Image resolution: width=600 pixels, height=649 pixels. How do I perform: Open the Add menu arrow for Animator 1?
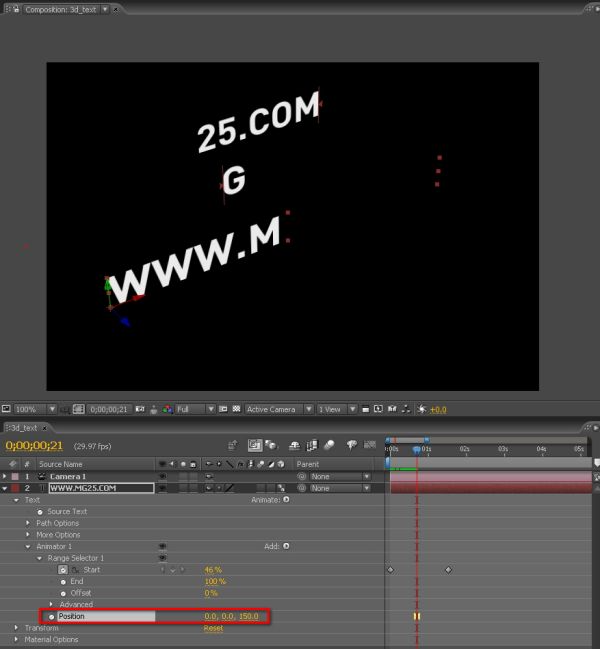(x=286, y=546)
